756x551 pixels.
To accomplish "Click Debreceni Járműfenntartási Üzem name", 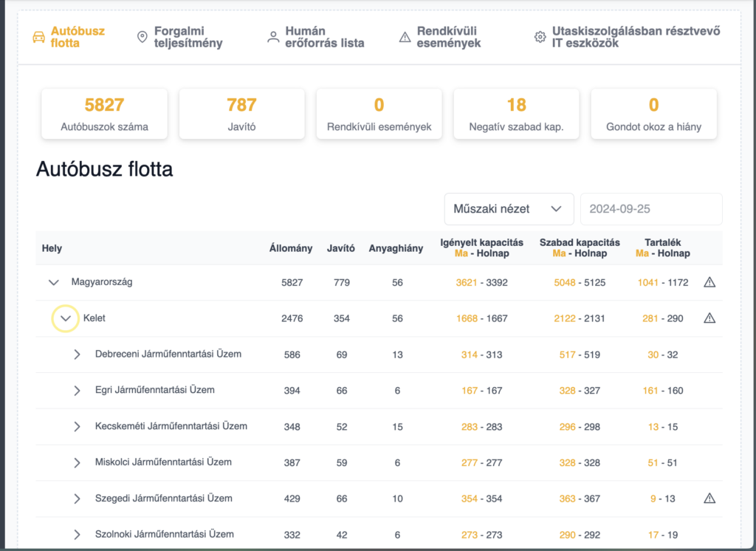I will pyautogui.click(x=168, y=354).
